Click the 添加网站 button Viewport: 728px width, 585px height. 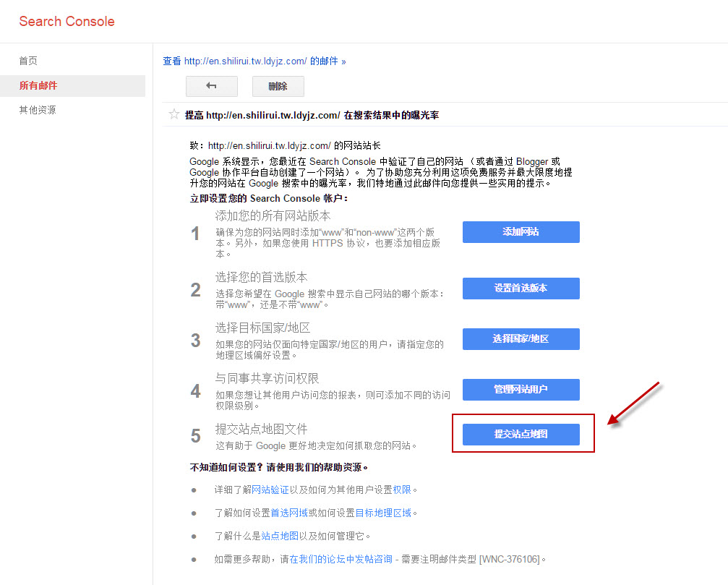tap(521, 232)
